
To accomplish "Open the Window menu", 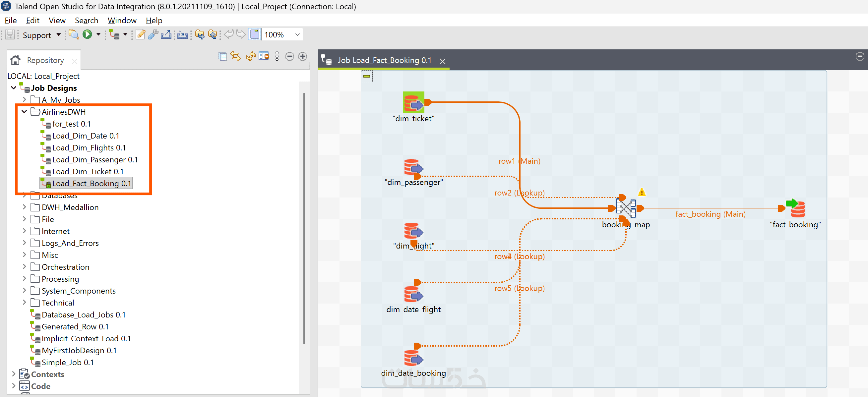I will coord(122,21).
